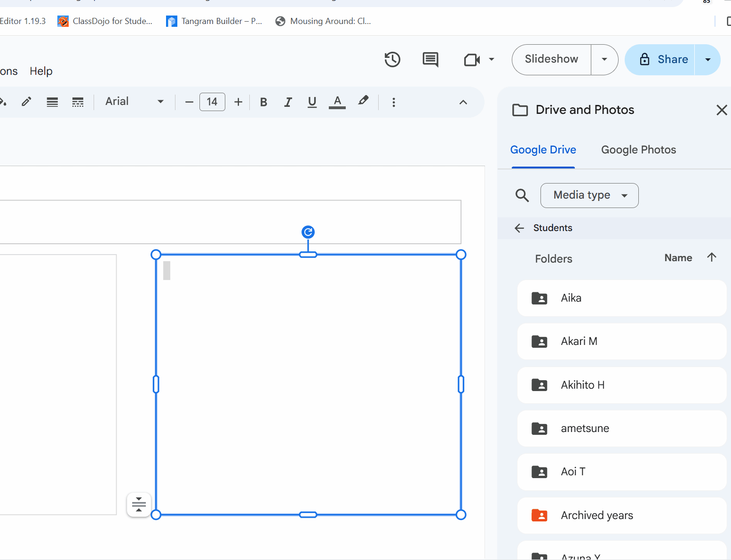The height and width of the screenshot is (560, 731).
Task: Start the Slideshow
Action: (x=551, y=59)
